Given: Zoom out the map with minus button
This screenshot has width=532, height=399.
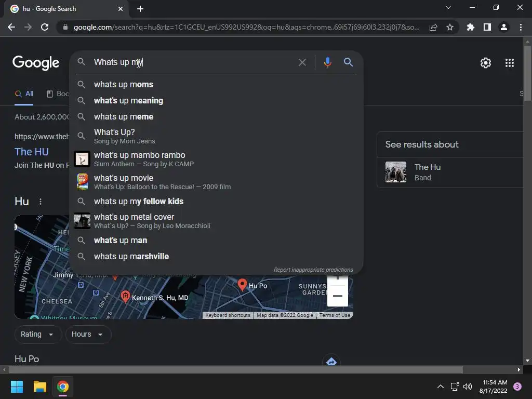Looking at the screenshot, I should (338, 296).
